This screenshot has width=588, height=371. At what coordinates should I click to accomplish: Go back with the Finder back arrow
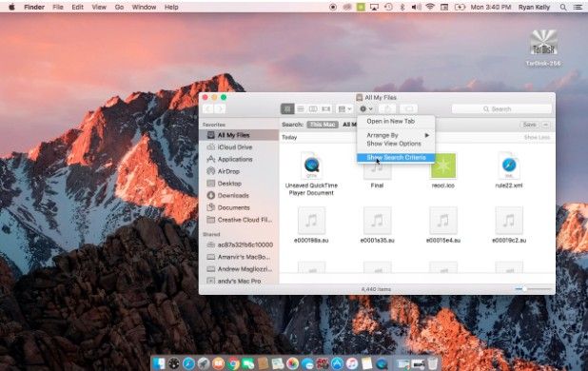(x=208, y=109)
